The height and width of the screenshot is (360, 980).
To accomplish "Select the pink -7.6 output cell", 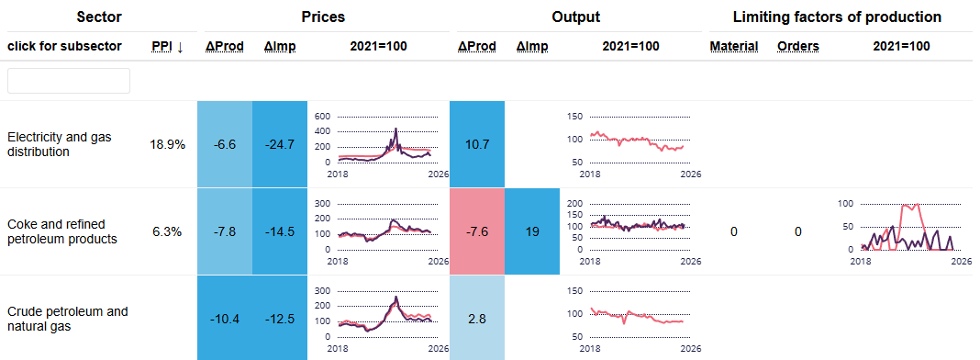I will pos(477,231).
